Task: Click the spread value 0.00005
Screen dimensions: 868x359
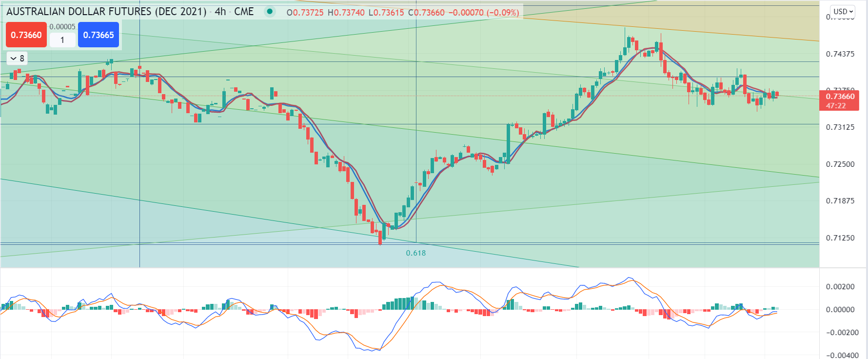Action: coord(62,27)
